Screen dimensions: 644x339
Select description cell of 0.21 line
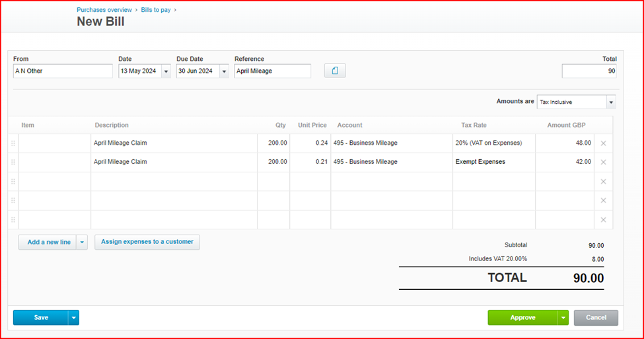tap(174, 162)
